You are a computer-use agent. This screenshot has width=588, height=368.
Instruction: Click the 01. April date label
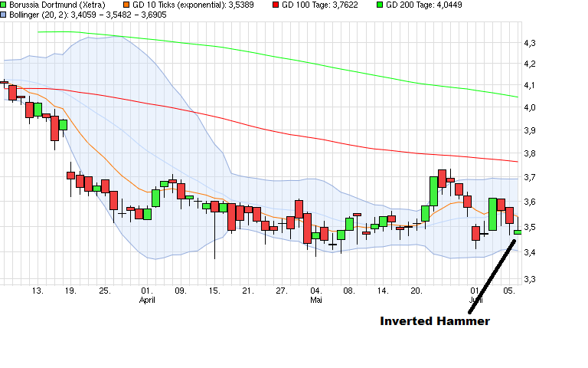tap(147, 291)
